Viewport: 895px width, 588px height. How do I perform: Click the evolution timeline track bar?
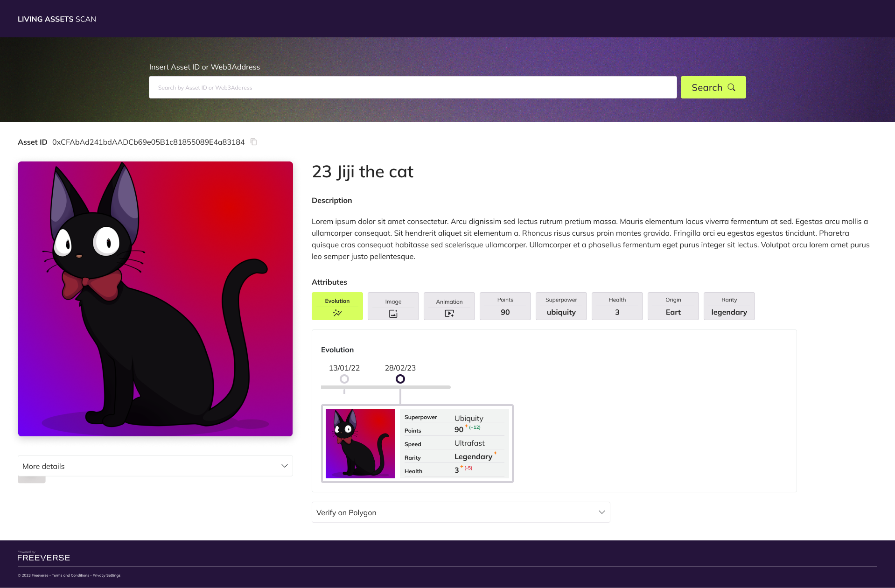(386, 387)
